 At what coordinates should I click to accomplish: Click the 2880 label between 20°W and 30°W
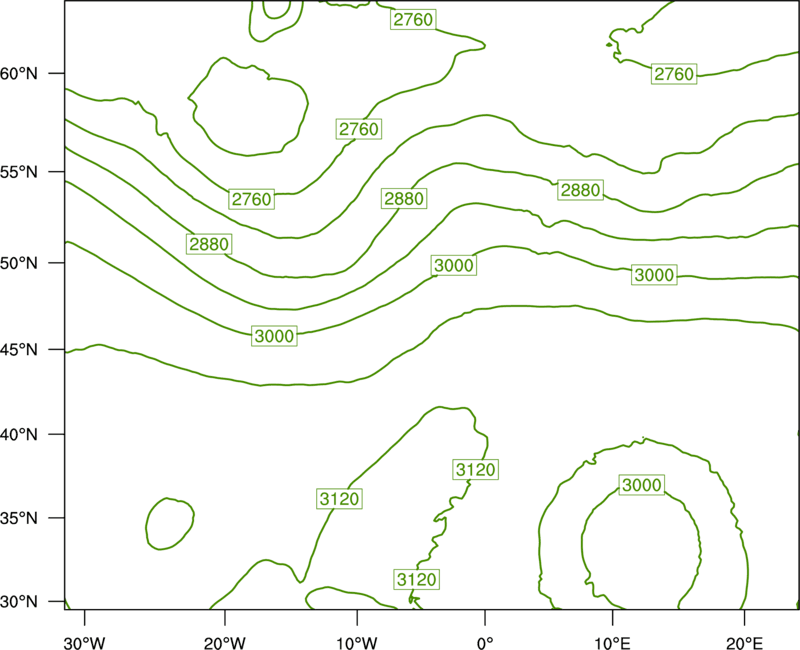click(x=209, y=244)
